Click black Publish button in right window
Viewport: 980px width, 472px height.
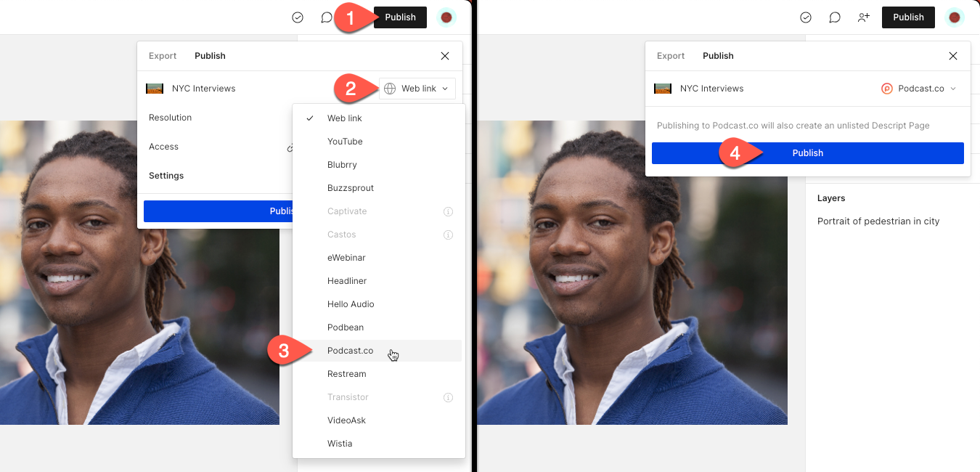click(x=908, y=17)
